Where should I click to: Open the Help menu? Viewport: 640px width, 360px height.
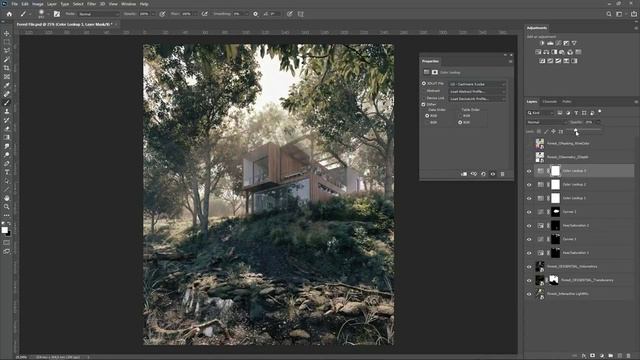(x=144, y=4)
